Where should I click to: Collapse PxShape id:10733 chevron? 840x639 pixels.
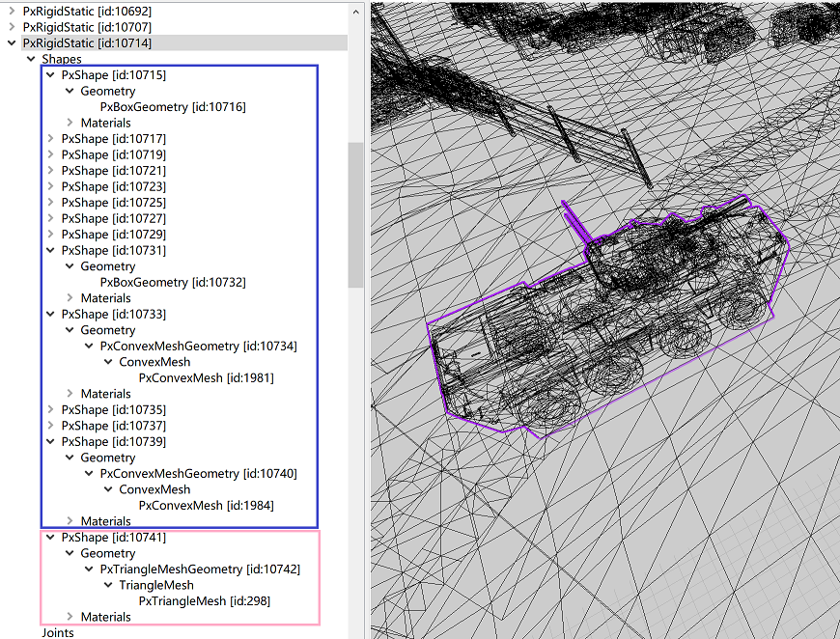50,314
